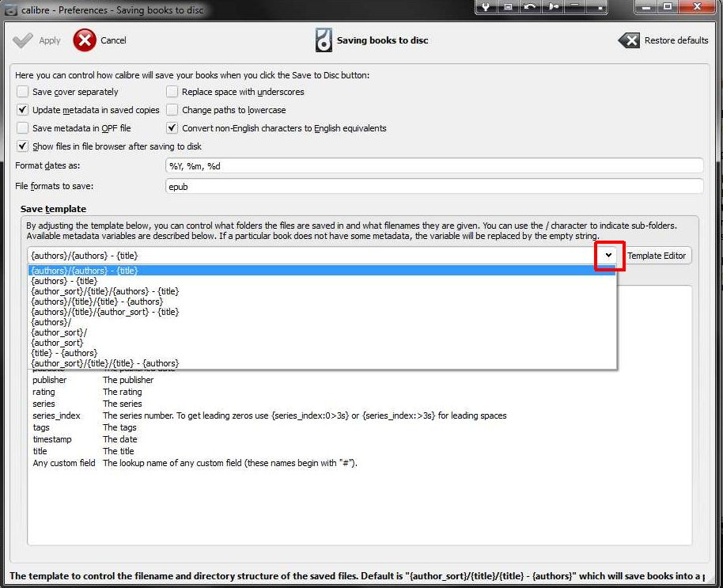Click the Format dates as input field
Viewport: 723px width, 588px height.
coord(434,166)
